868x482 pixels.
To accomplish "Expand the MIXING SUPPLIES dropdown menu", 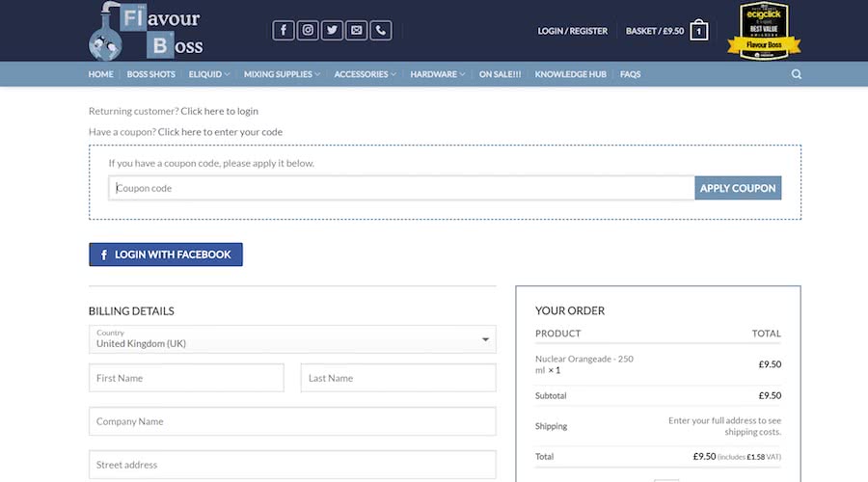I will 282,74.
